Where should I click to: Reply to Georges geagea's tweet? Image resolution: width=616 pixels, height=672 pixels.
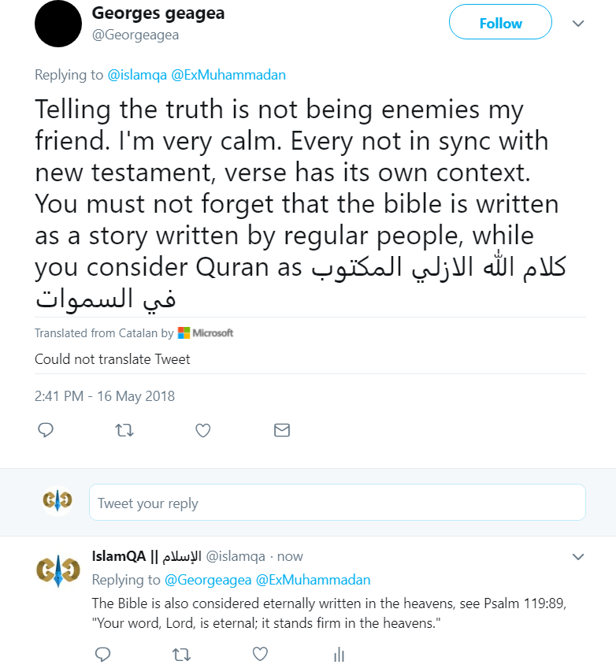coord(46,430)
